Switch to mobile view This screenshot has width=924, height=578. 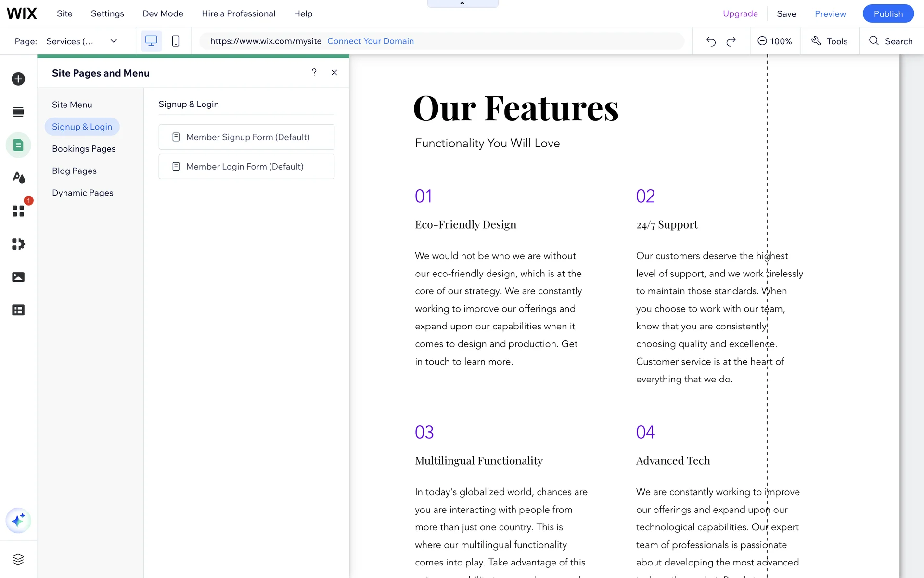[x=176, y=41]
